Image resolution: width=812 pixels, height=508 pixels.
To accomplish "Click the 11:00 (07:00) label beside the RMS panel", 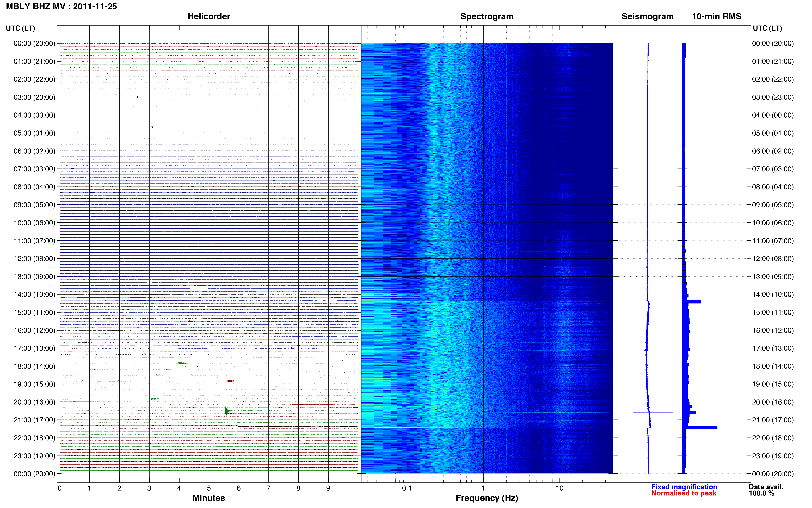I will 773,241.
